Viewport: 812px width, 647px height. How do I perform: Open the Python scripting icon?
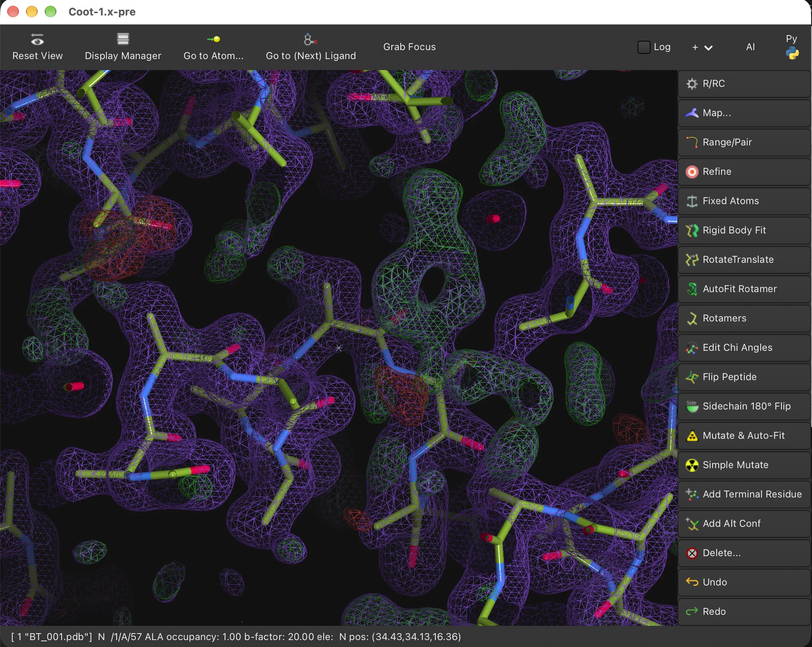[x=792, y=53]
